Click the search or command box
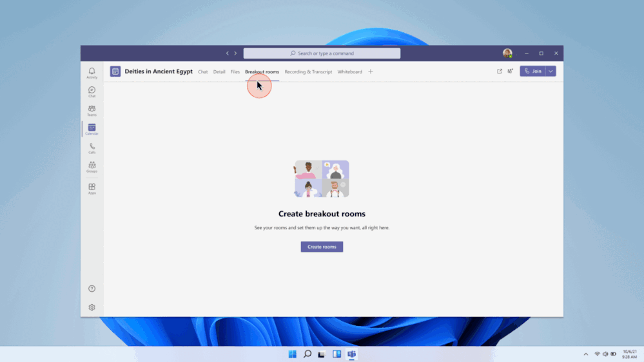Viewport: 644px width, 362px height. tap(322, 53)
